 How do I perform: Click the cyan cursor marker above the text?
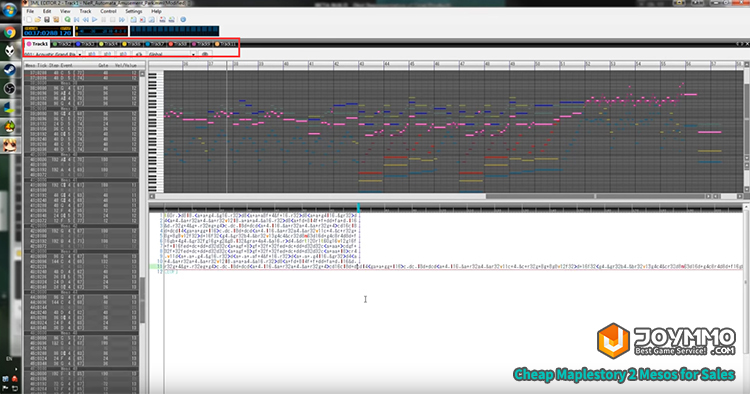click(x=358, y=208)
